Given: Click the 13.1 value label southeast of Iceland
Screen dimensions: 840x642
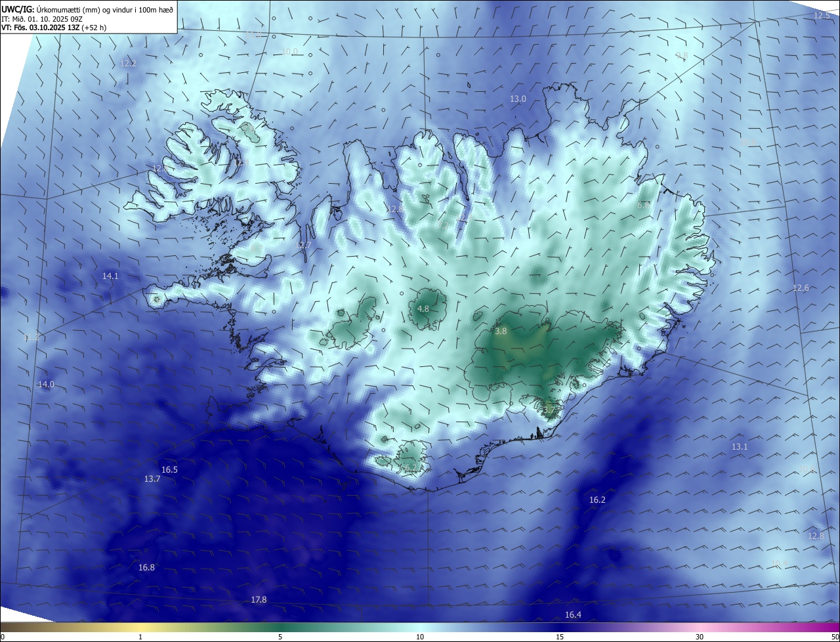Looking at the screenshot, I should coord(740,447).
